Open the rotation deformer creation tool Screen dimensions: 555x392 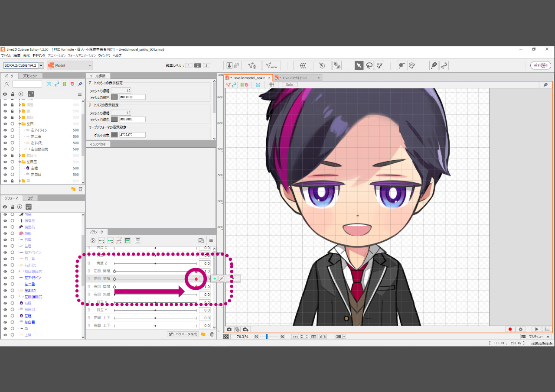[x=337, y=65]
